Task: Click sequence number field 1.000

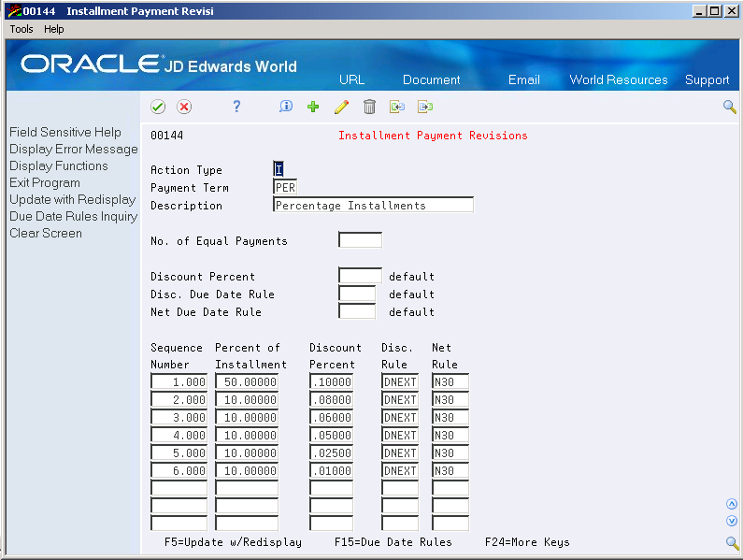Action: pos(179,381)
